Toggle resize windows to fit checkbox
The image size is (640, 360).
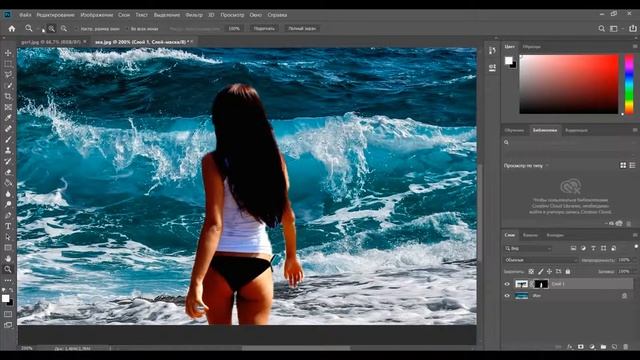coord(76,29)
